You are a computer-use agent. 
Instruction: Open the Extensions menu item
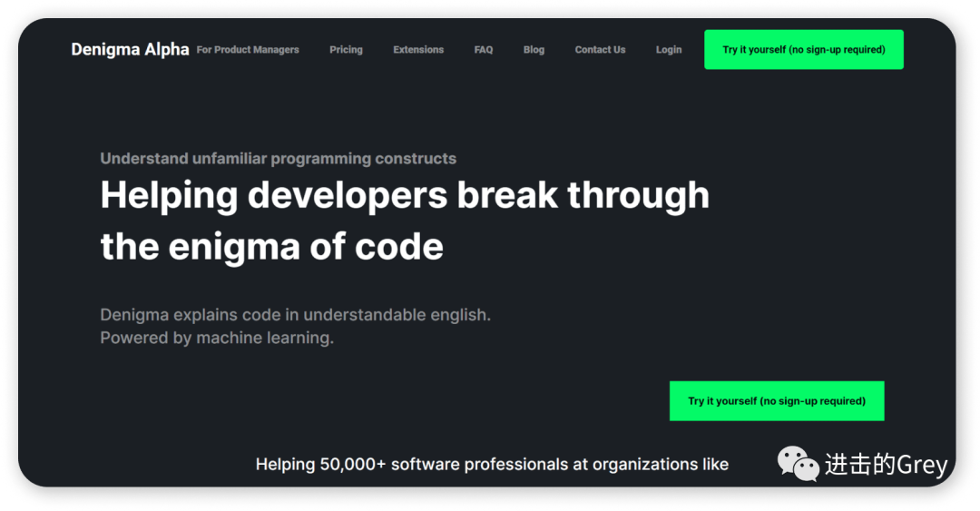[418, 49]
